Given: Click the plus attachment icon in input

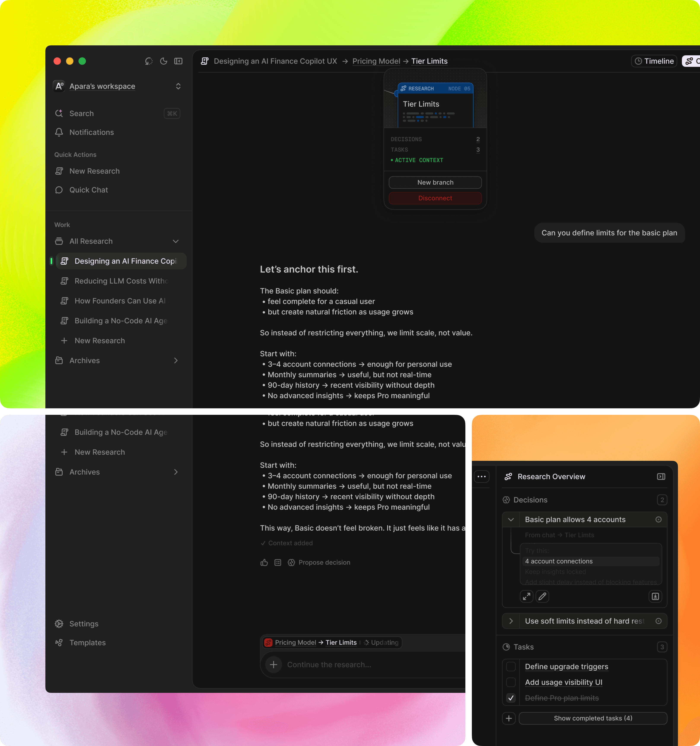Looking at the screenshot, I should click(x=274, y=665).
